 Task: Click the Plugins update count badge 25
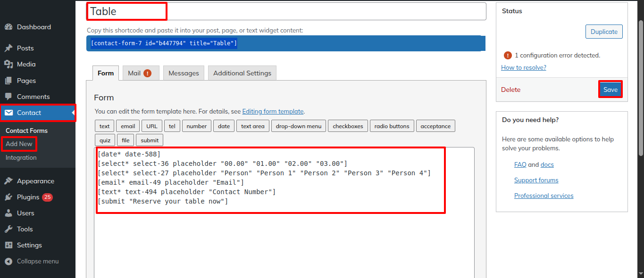(x=47, y=197)
